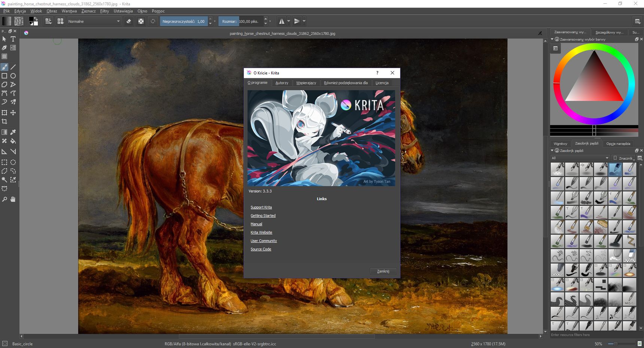
Task: Swap foreground and background colors
Action: coord(36,19)
